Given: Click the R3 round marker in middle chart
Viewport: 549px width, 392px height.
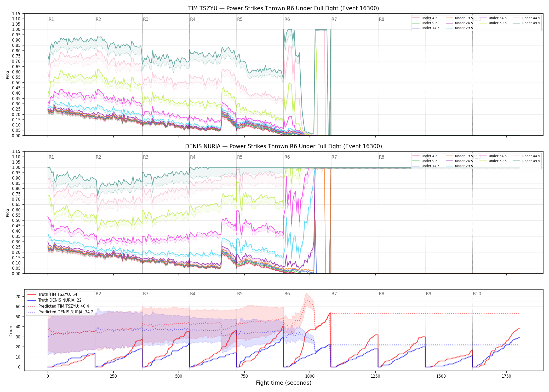Looking at the screenshot, I should pyautogui.click(x=146, y=157).
